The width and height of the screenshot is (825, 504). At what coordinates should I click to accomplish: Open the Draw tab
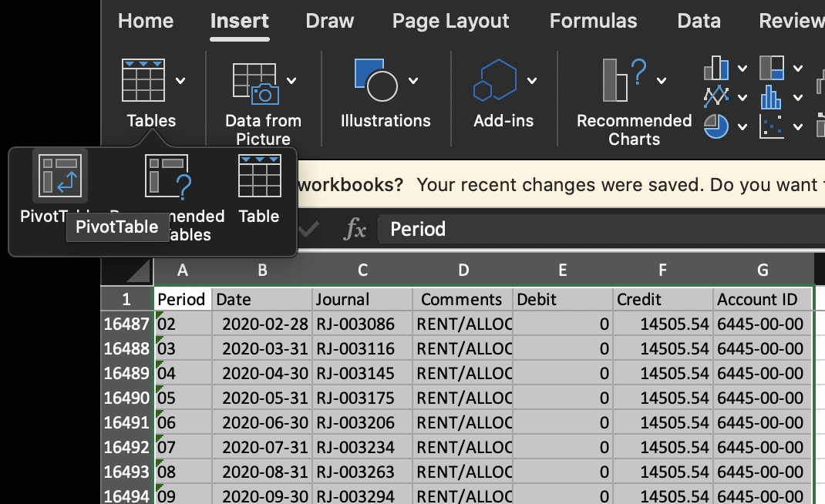[x=330, y=21]
